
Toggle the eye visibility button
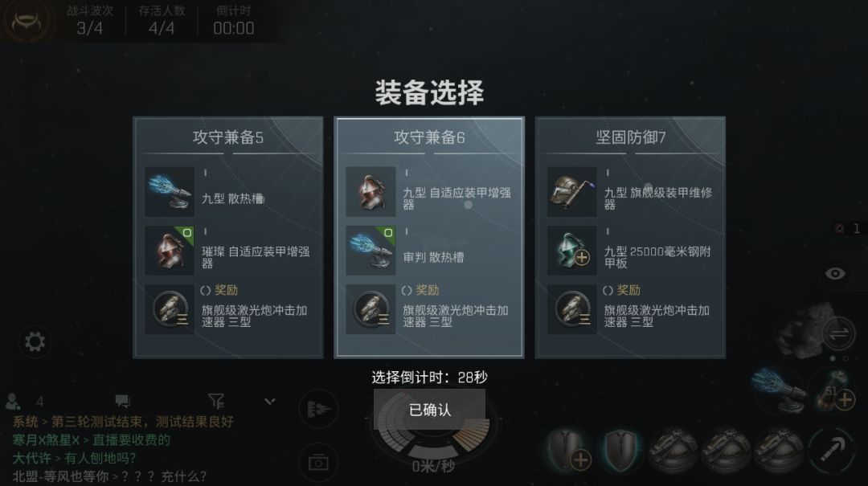point(835,273)
